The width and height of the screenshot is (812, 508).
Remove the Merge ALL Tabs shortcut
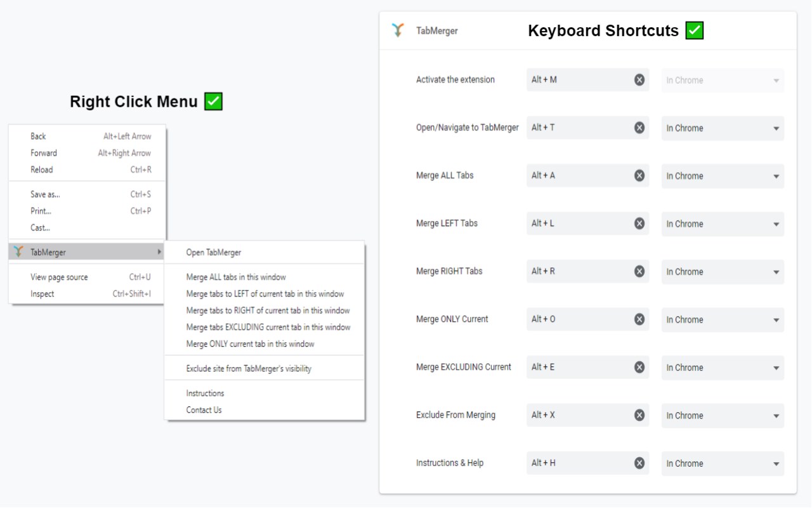(639, 176)
